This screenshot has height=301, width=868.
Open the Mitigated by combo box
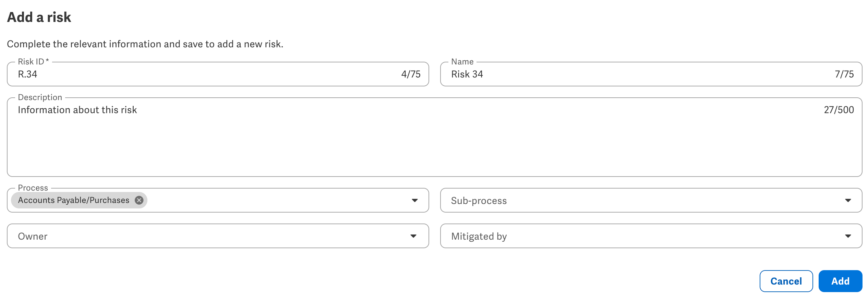tap(651, 236)
